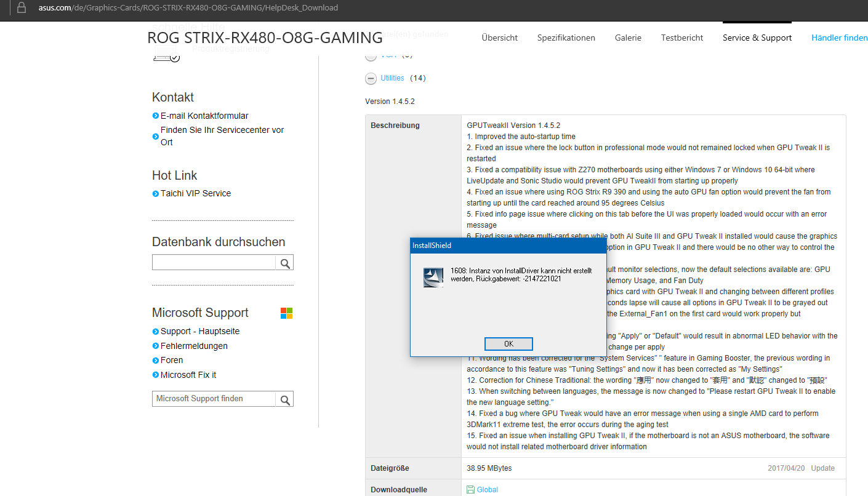Viewport: 868px width, 496px height.
Task: Click the Downloadquelle row label
Action: pos(399,490)
